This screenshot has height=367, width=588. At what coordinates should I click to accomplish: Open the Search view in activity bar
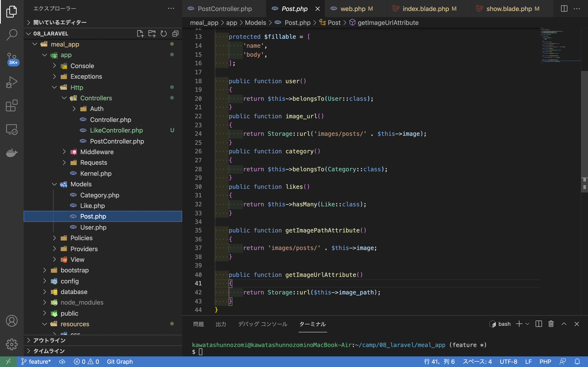click(x=12, y=35)
